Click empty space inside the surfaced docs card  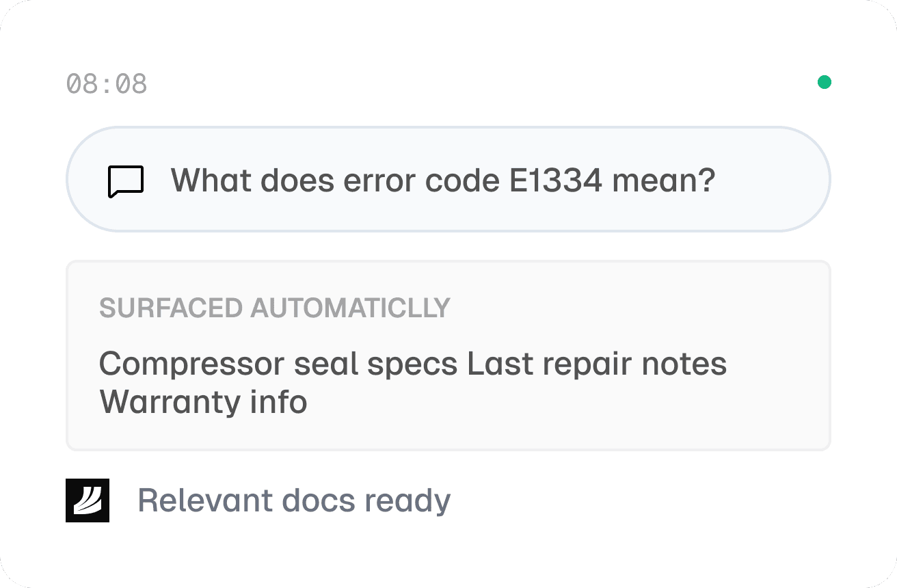click(581, 417)
